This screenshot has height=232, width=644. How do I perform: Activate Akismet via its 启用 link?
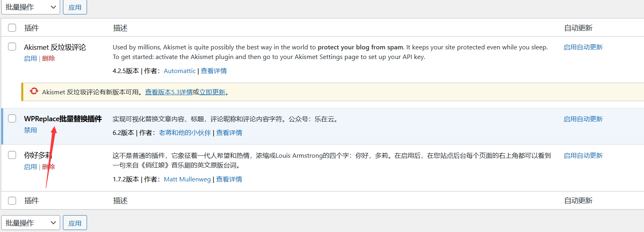point(30,59)
